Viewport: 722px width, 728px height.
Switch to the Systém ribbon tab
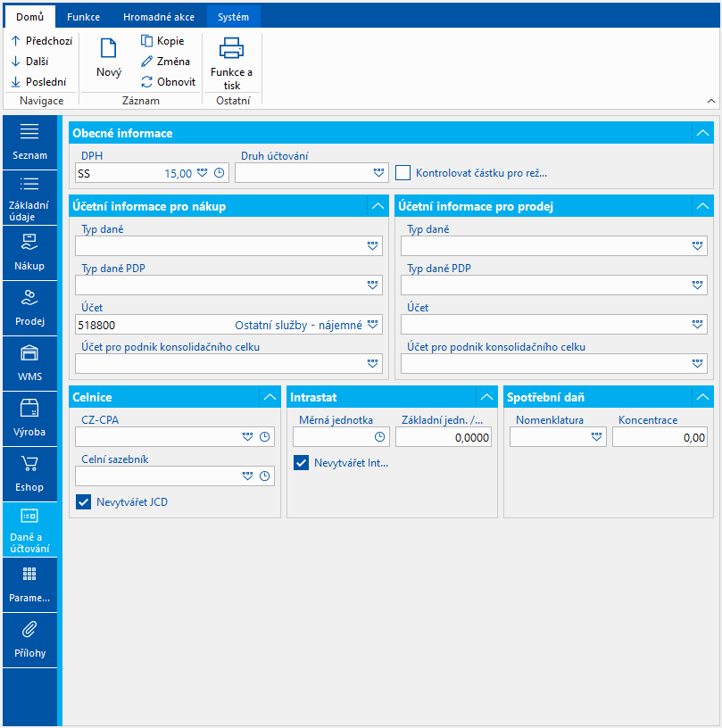pos(234,17)
